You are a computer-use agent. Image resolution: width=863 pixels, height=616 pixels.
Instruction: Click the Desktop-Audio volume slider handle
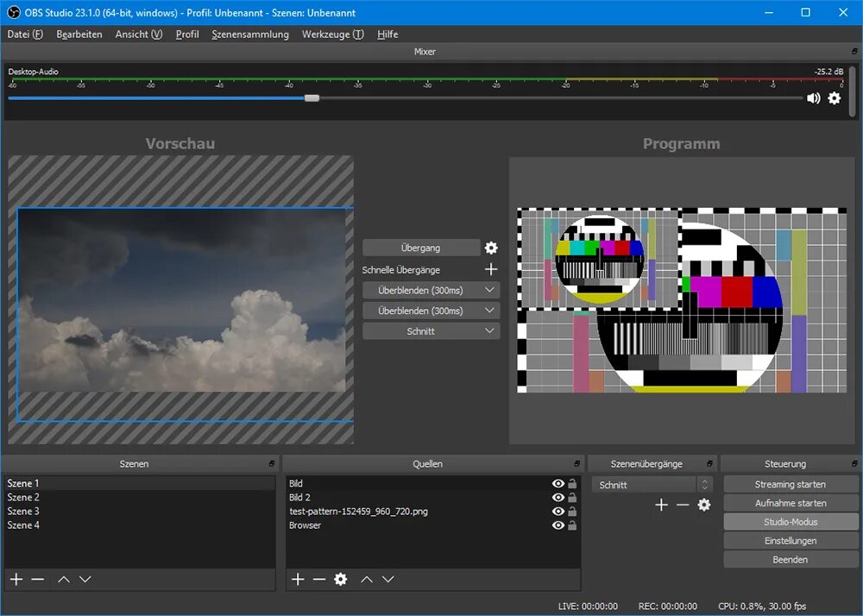pyautogui.click(x=312, y=97)
